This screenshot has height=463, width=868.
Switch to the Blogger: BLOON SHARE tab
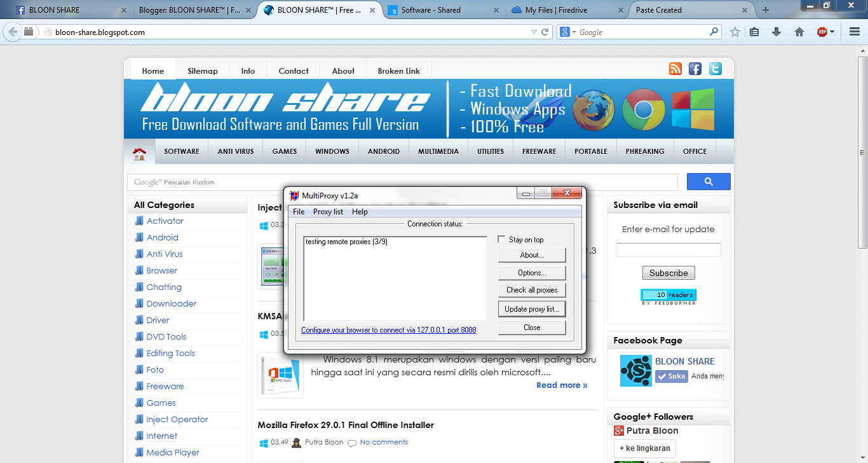click(x=196, y=10)
